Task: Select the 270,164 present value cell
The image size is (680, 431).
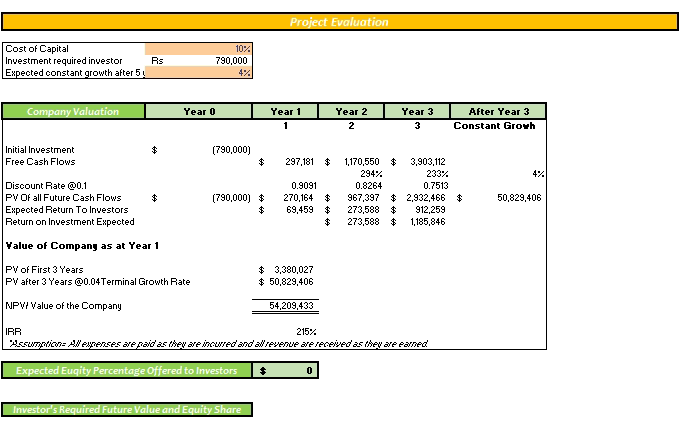Action: point(286,198)
